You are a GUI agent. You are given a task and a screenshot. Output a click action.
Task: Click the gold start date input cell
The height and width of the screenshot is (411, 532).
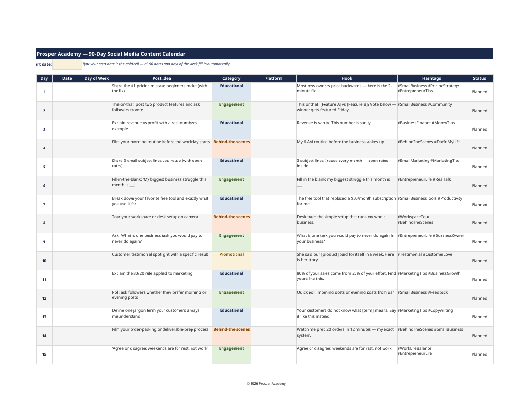[x=67, y=64]
